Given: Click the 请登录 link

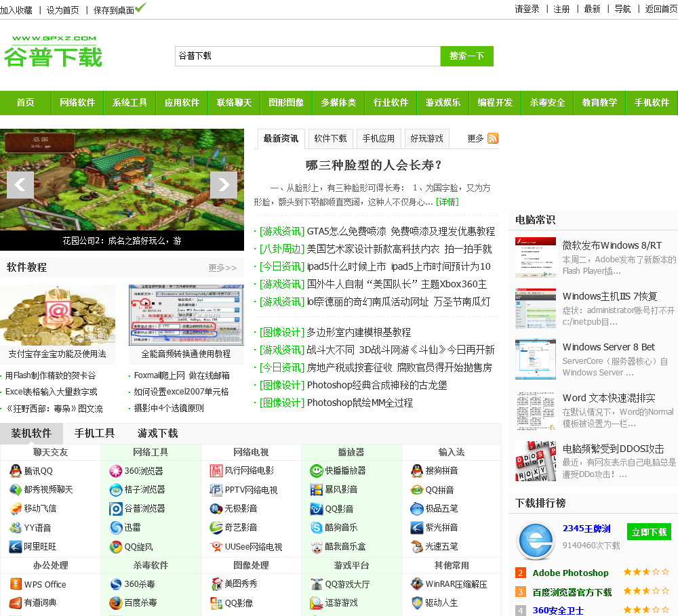Looking at the screenshot, I should pos(527,9).
